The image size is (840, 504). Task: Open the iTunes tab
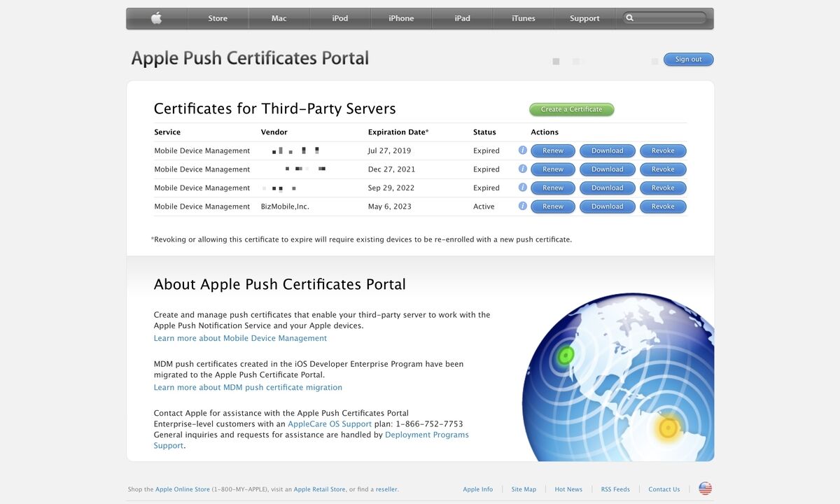tap(524, 18)
